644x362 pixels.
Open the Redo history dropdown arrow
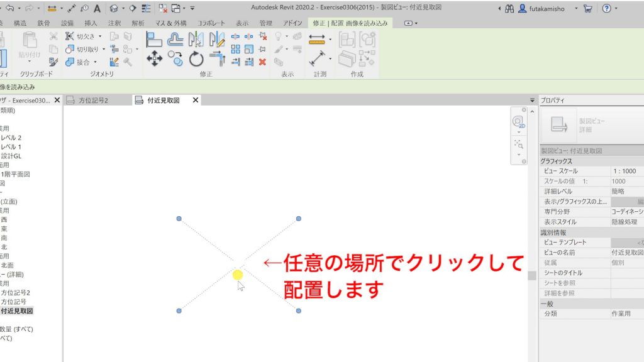(x=39, y=8)
